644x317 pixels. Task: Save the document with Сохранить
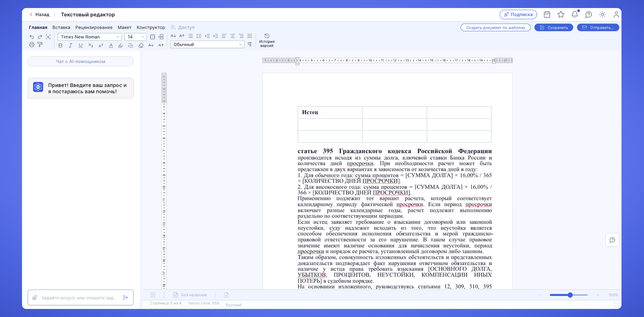coord(554,28)
